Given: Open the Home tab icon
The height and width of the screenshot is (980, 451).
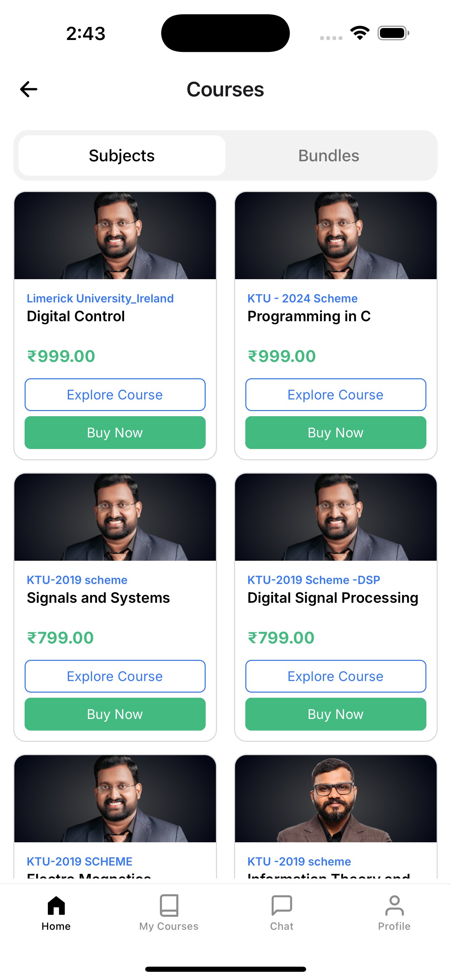Looking at the screenshot, I should 56,906.
